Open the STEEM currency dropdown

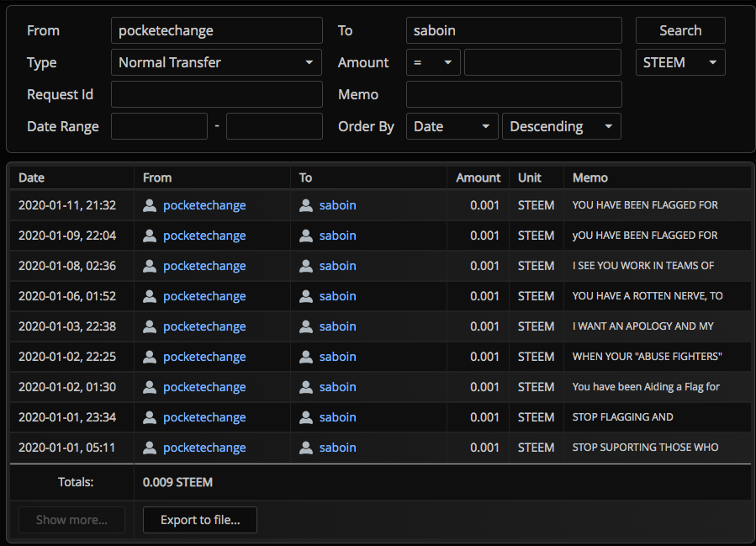point(679,62)
